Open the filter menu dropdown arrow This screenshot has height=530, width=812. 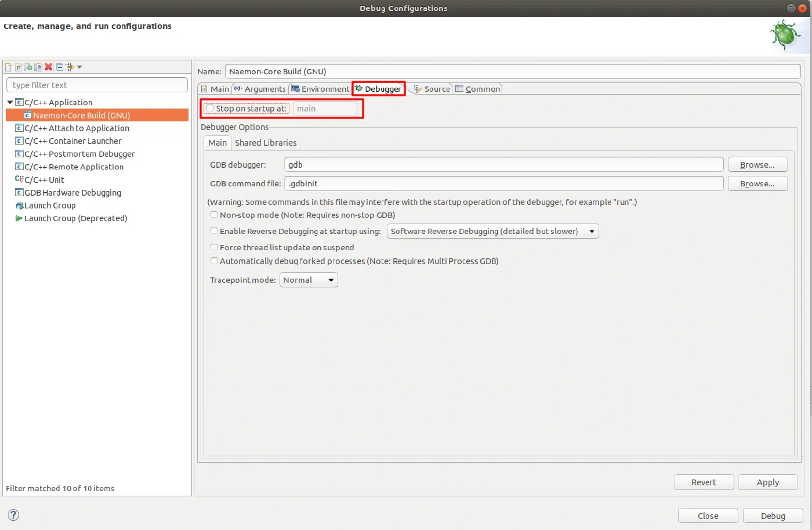click(x=79, y=67)
